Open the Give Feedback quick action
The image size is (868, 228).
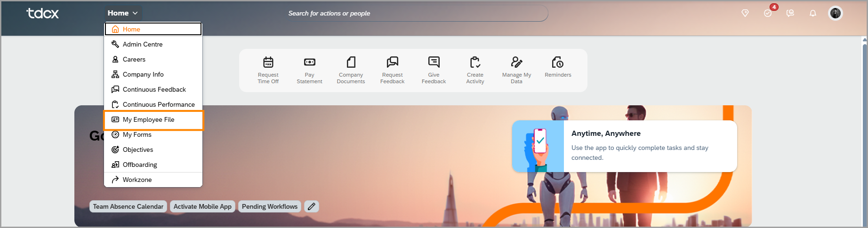(434, 71)
